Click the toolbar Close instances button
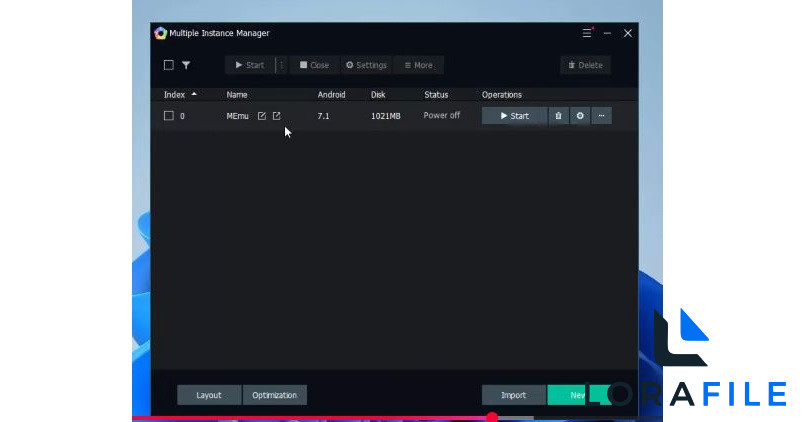Screen dimensions: 802x422 315,65
